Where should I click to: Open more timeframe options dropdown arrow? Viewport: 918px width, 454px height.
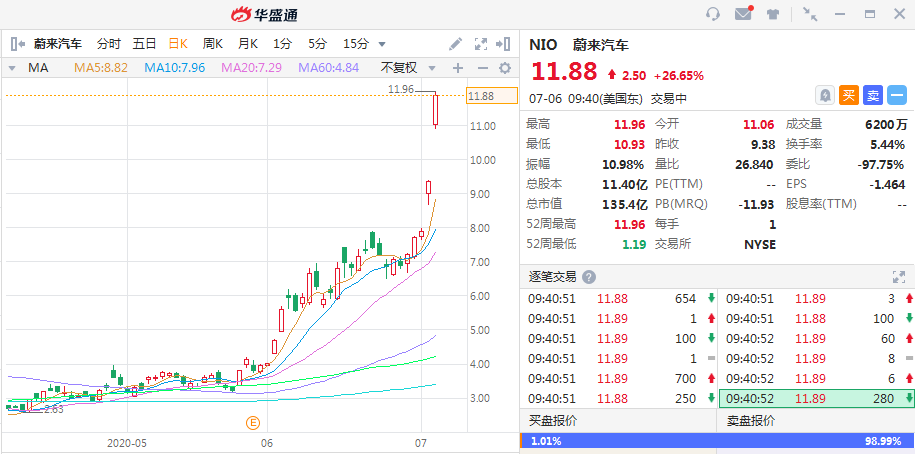(382, 44)
